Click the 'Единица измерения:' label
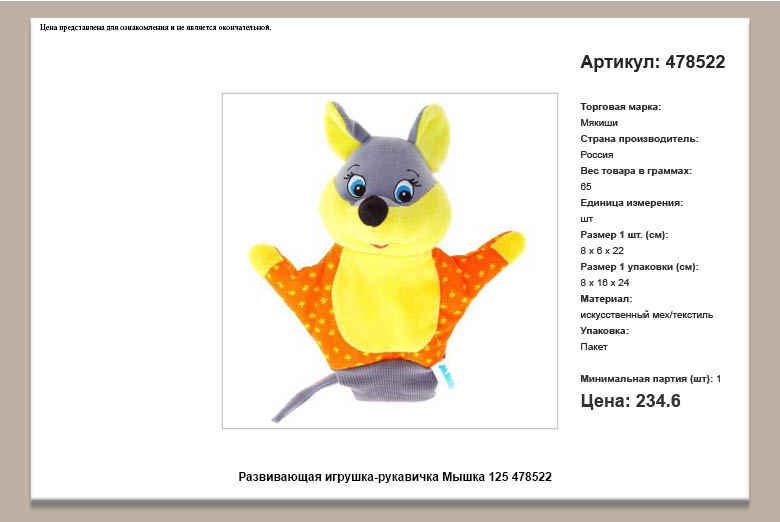The image size is (780, 522). [631, 202]
